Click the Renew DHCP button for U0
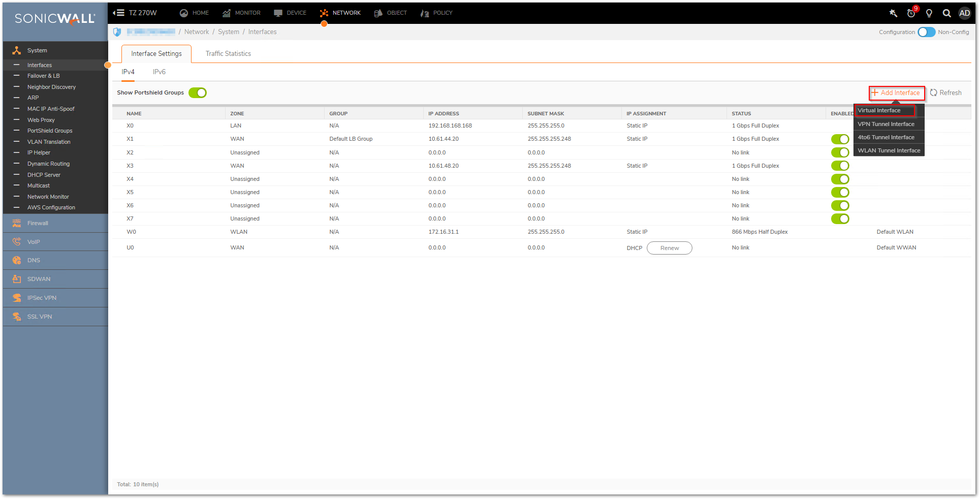This screenshot has width=980, height=499. (669, 248)
